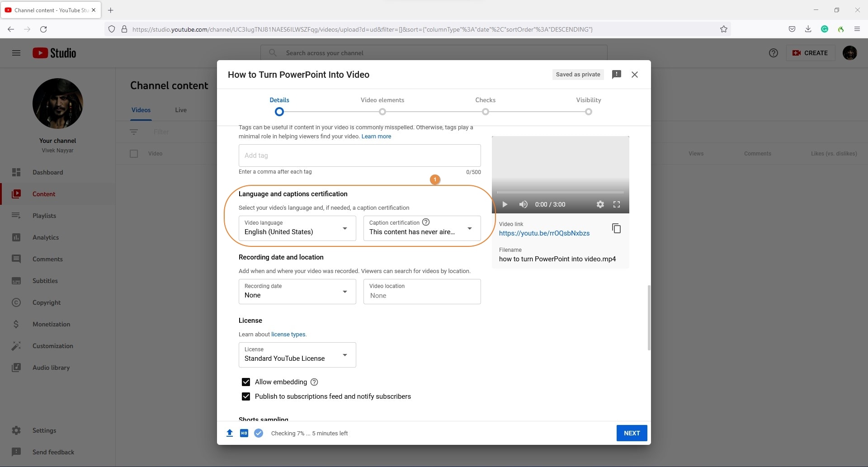Click the checks status checkmark icon
The image size is (868, 467).
259,433
